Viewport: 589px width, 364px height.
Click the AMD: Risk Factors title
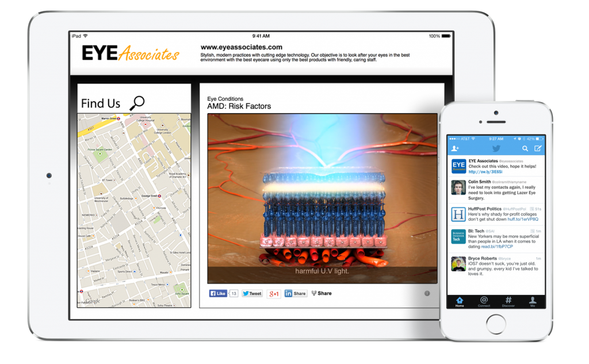239,106
